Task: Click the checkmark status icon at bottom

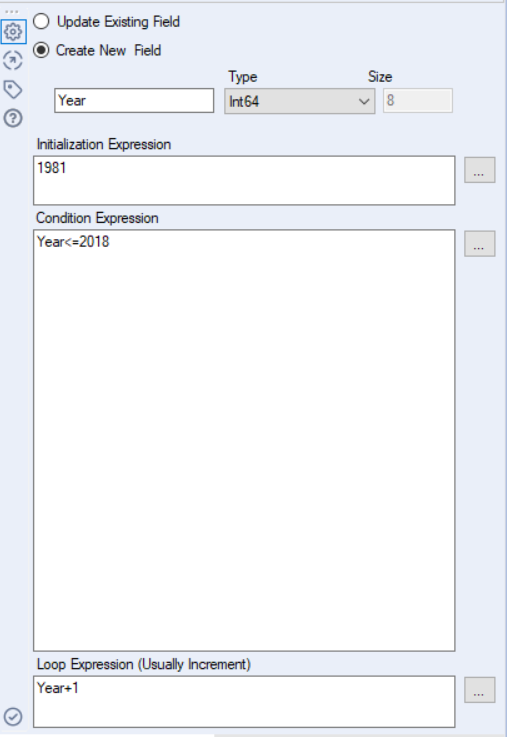Action: click(x=13, y=717)
